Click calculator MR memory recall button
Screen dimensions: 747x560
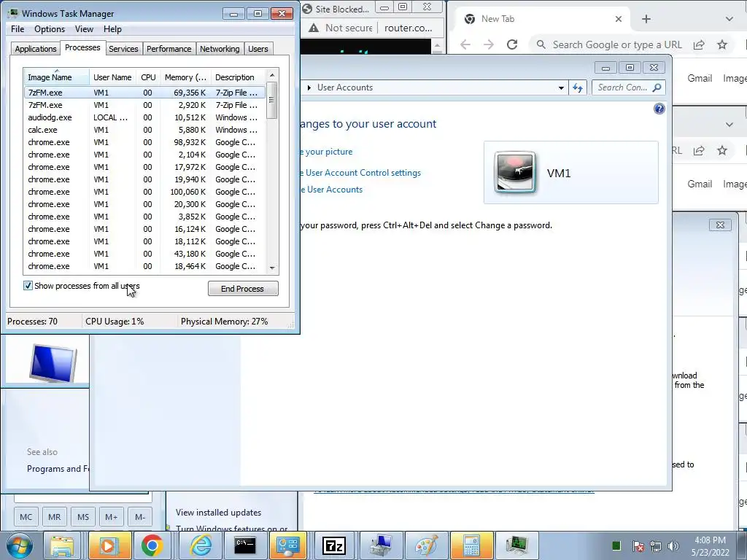(x=54, y=517)
